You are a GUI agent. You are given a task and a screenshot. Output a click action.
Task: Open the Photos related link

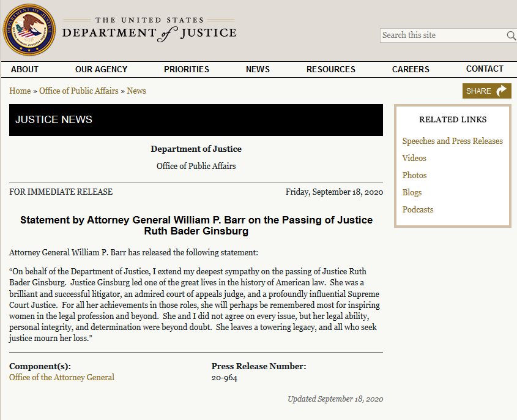(414, 175)
